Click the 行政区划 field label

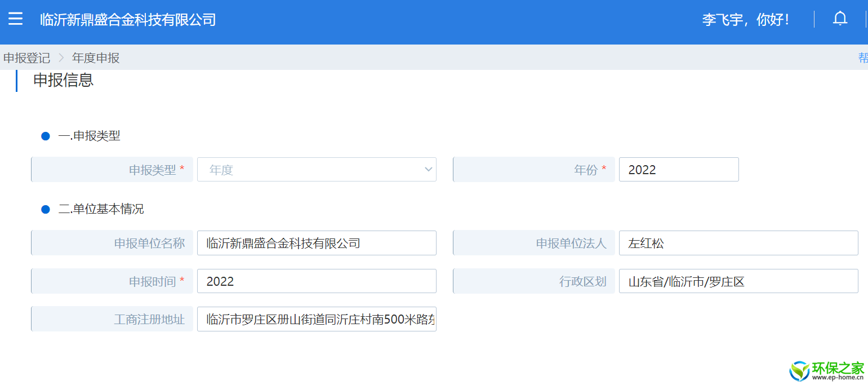coord(582,281)
